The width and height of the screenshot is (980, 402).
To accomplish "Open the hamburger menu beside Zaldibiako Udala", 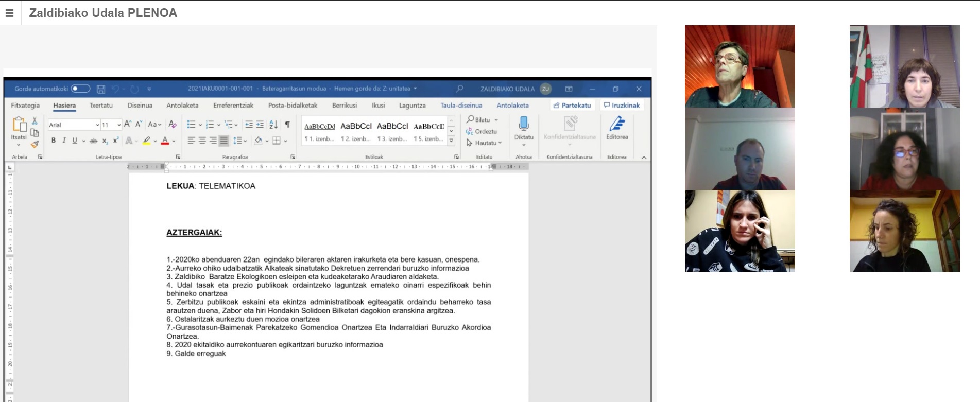I will click(10, 13).
